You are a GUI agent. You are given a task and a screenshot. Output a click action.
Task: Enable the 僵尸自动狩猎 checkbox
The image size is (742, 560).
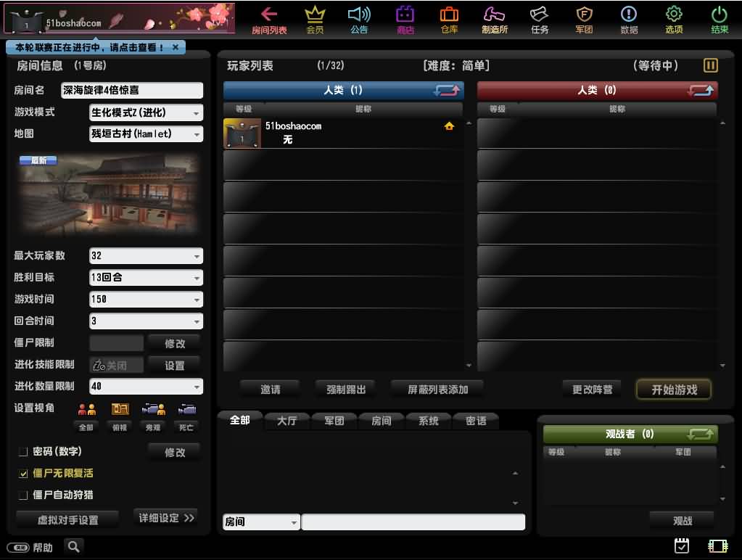(x=22, y=495)
